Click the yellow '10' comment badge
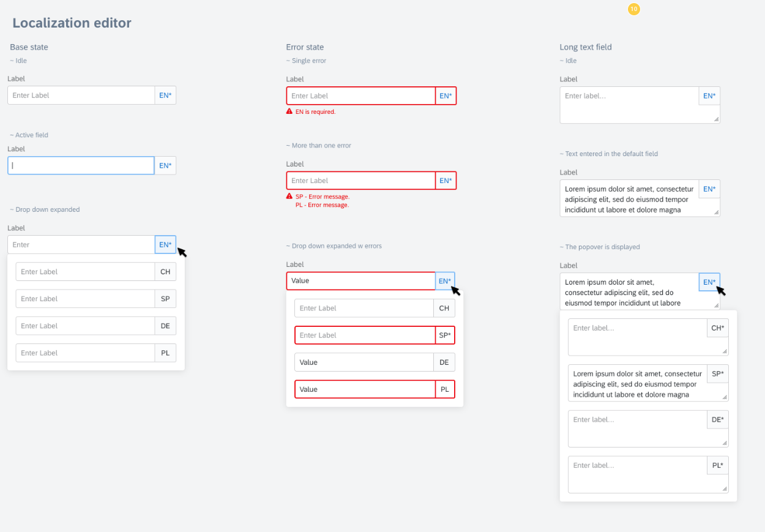The image size is (765, 532). (633, 9)
